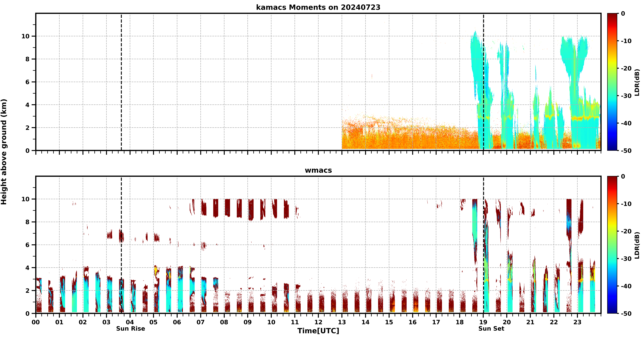
Task: Click the orange low-level echo at 15 UTC in kamacs
Action: 389,139
